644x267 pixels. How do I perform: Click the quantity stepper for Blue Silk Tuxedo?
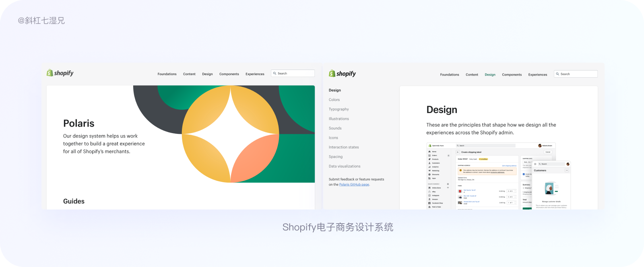pyautogui.click(x=512, y=197)
